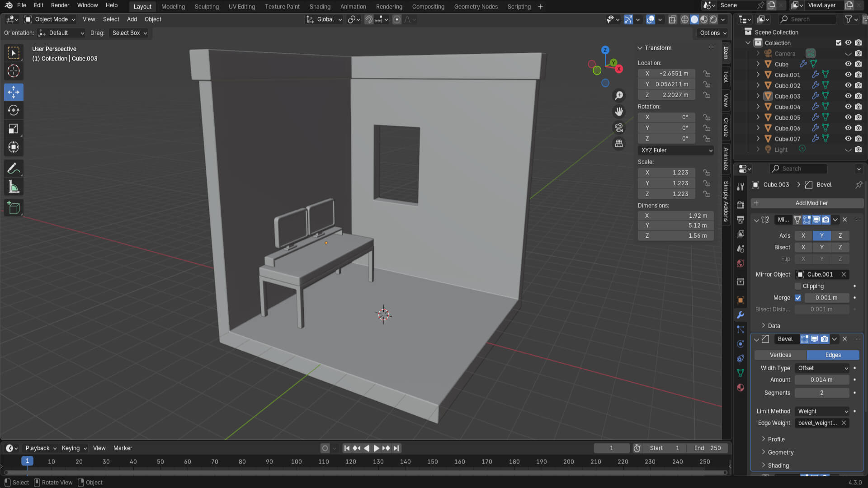This screenshot has height=488, width=868.
Task: Hide Cube.004 in viewport via eye icon
Action: click(x=848, y=107)
